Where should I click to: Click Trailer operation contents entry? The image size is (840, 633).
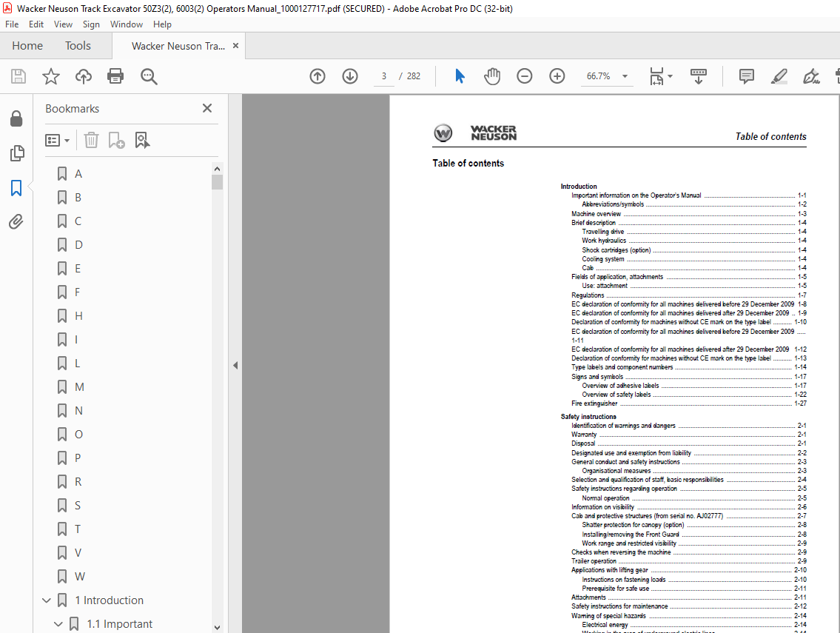(x=594, y=561)
